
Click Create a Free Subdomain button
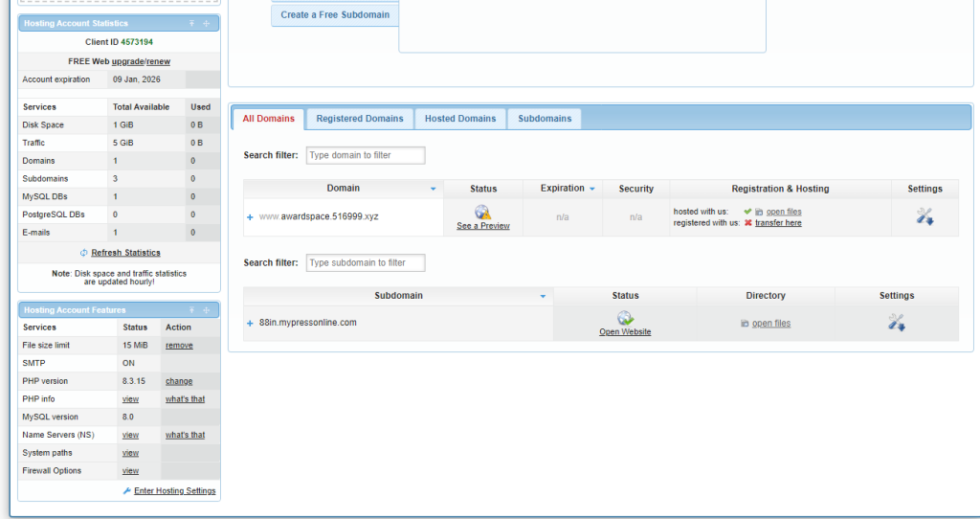(335, 15)
